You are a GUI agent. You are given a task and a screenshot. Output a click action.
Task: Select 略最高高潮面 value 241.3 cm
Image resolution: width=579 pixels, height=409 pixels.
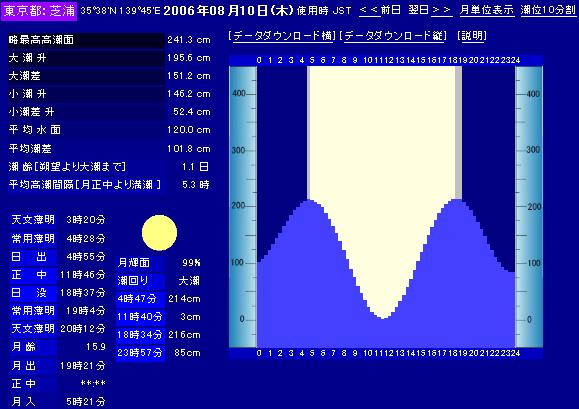coord(189,40)
